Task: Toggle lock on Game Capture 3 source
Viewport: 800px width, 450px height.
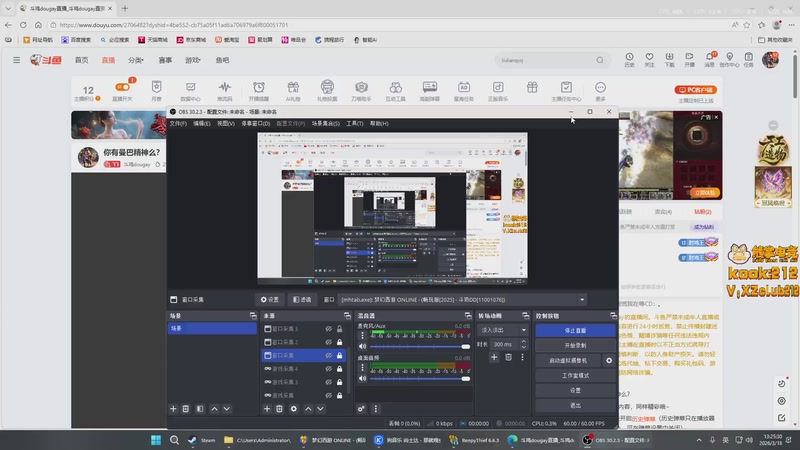Action: [x=339, y=382]
